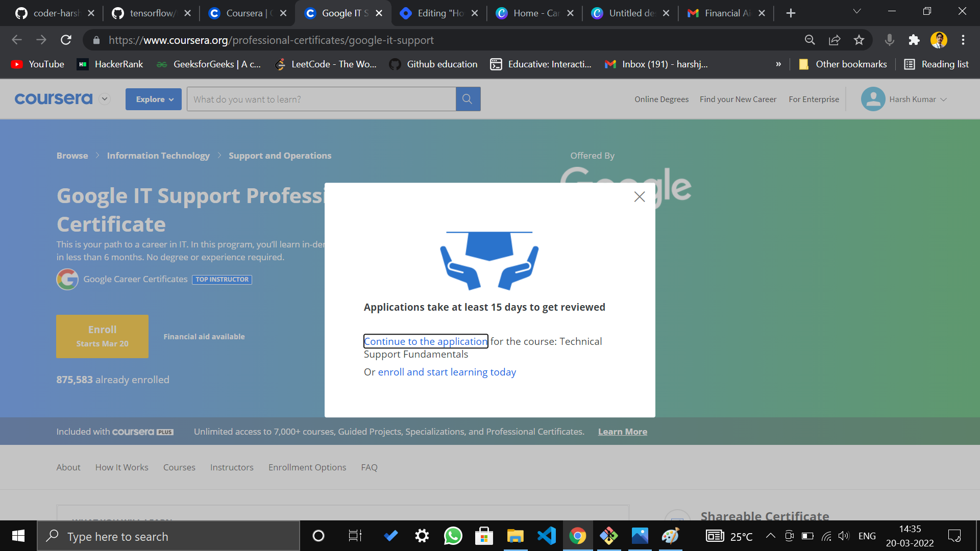This screenshot has width=980, height=551.
Task: Open the Other bookmarks folder
Action: (x=843, y=64)
